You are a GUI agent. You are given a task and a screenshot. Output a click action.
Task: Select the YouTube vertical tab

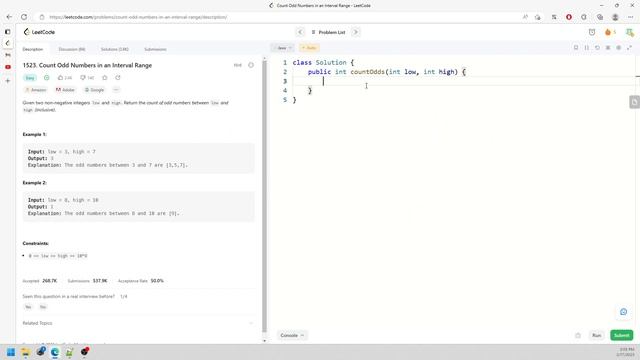(8, 67)
